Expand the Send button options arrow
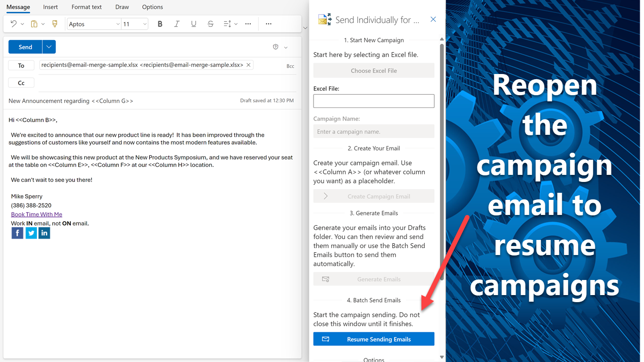This screenshot has width=644, height=362. point(49,47)
